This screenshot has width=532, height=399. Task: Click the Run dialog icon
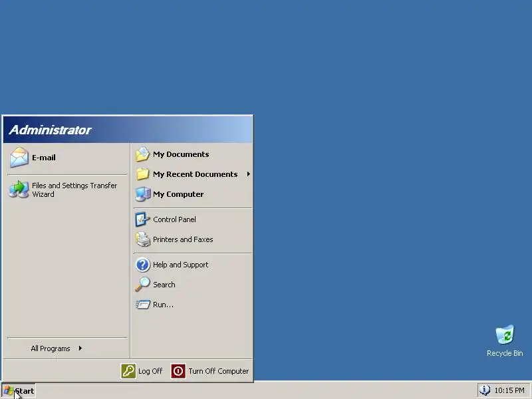[143, 305]
